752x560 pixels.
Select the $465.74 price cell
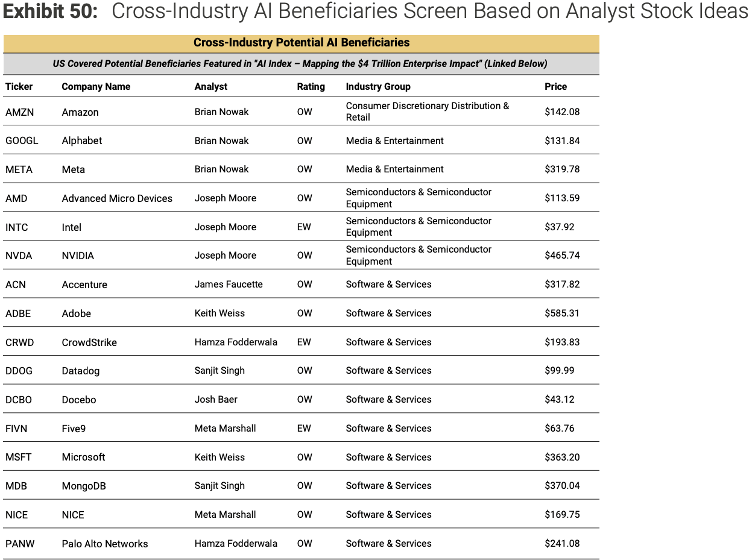(562, 256)
